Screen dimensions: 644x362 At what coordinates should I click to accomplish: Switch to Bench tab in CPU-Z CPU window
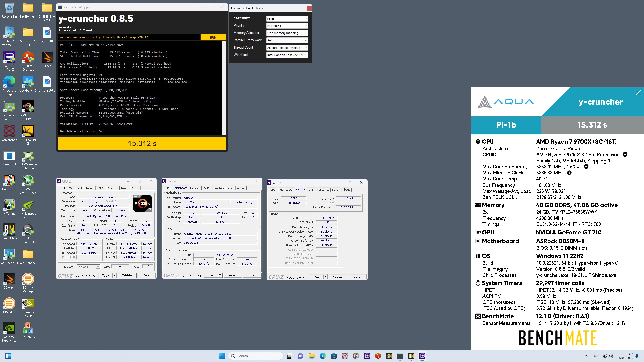pyautogui.click(x=125, y=188)
